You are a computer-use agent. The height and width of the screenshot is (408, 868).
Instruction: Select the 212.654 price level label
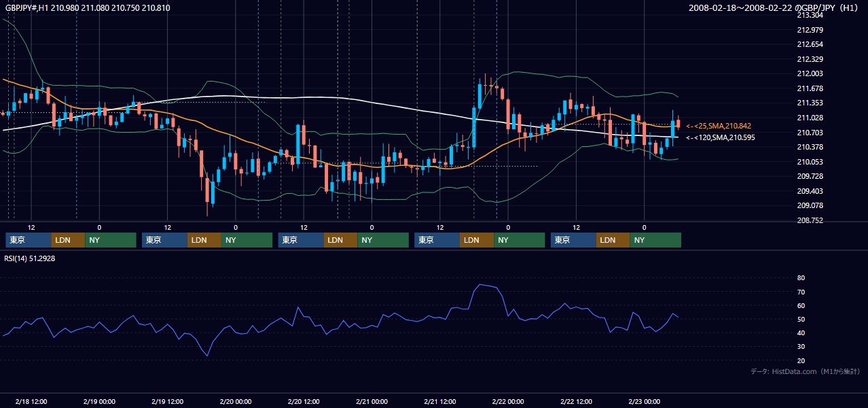(x=810, y=44)
